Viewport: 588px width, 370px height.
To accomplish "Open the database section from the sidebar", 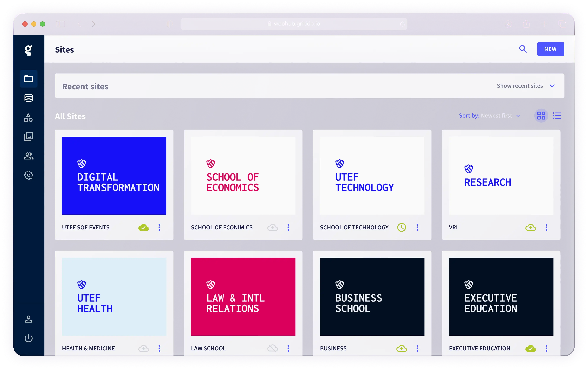I will point(28,98).
